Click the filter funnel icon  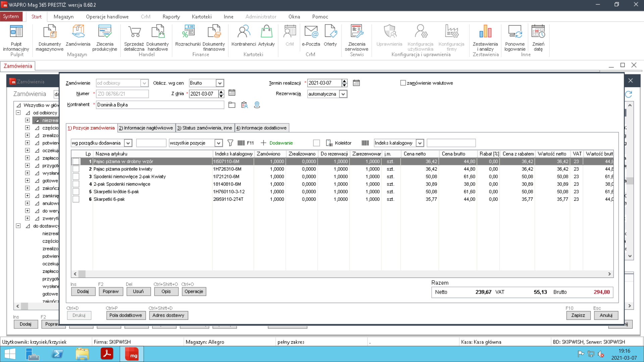(230, 143)
